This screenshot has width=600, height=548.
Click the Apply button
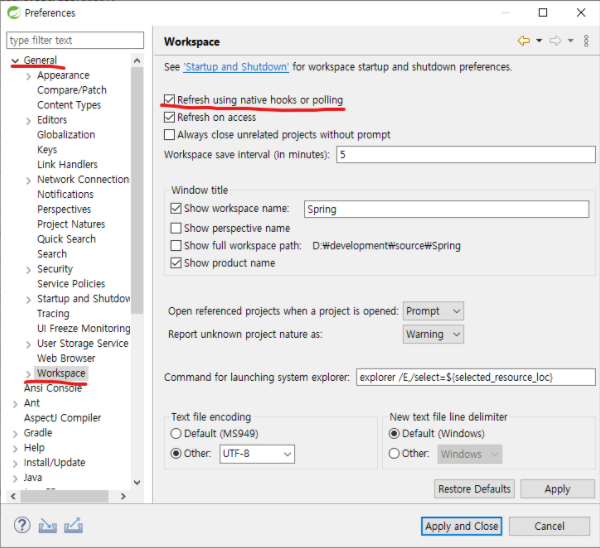[557, 489]
